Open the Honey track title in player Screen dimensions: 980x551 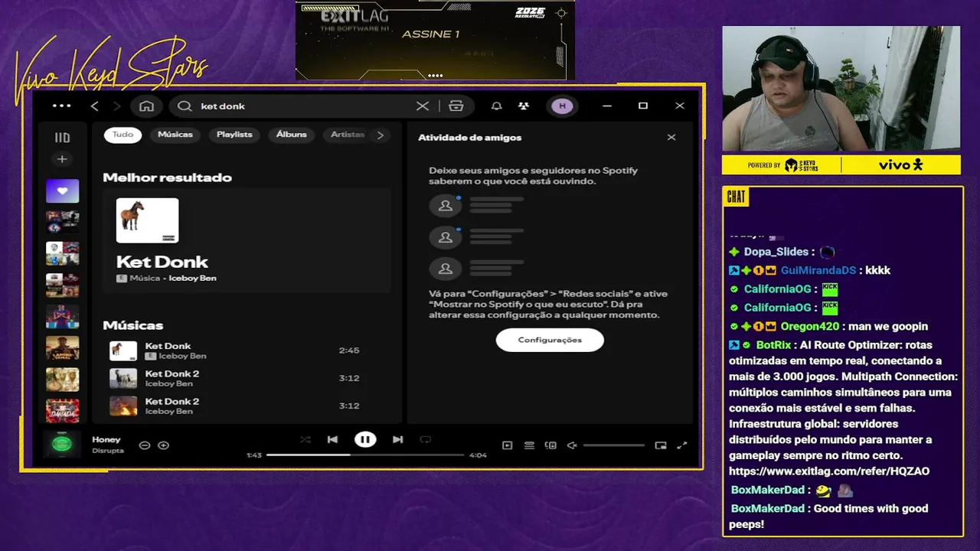click(106, 440)
